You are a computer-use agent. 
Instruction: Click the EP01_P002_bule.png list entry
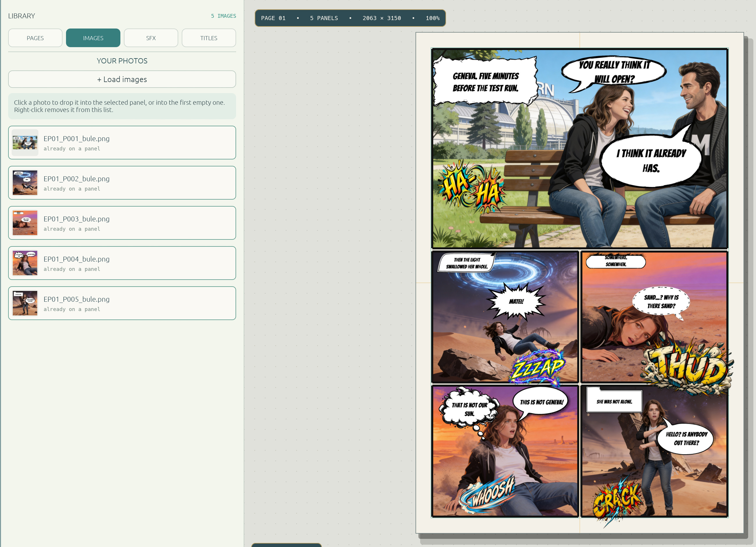coord(122,183)
